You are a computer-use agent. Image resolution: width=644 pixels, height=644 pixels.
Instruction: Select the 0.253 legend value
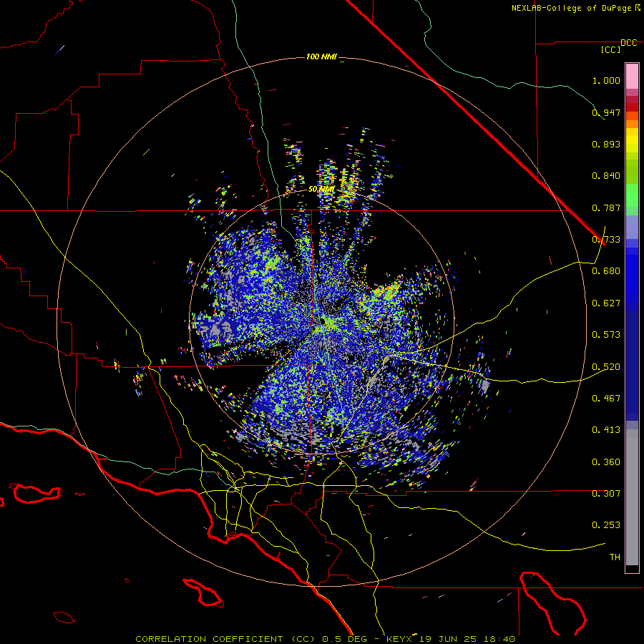coord(606,525)
